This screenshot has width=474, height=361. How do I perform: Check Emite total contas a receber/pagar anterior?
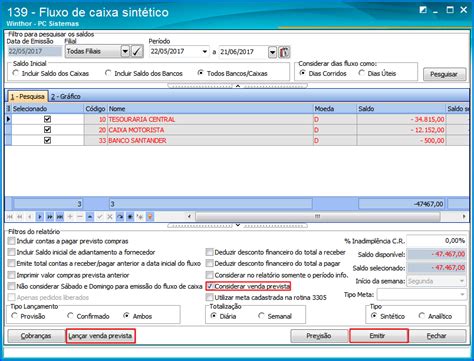point(12,263)
